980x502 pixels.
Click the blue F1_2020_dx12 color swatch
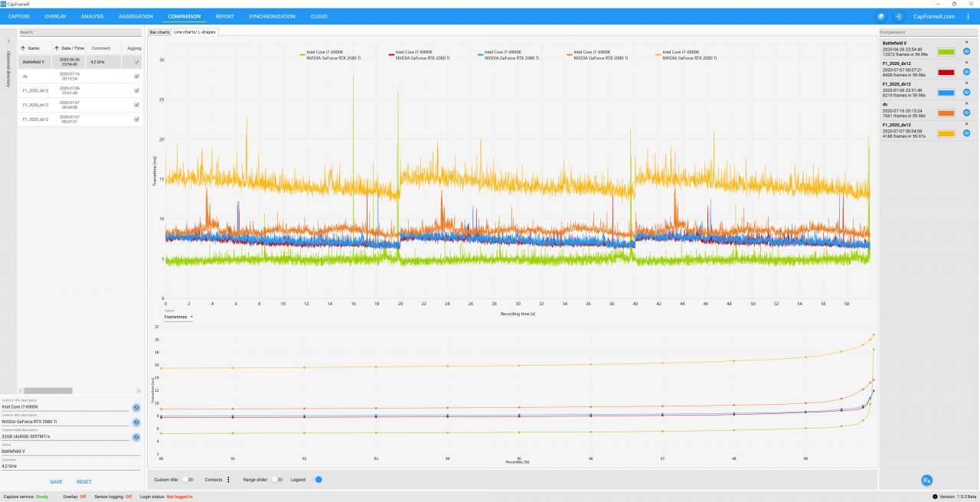point(946,93)
